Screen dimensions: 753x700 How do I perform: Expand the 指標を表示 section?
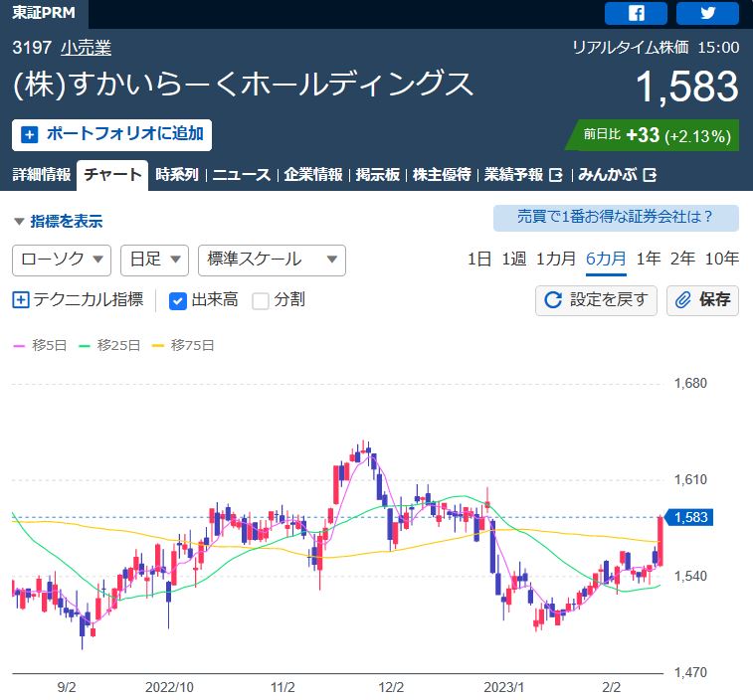click(x=58, y=222)
